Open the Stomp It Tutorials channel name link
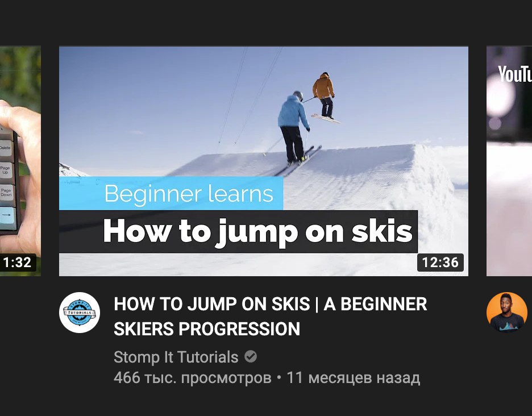The width and height of the screenshot is (532, 416). [176, 357]
